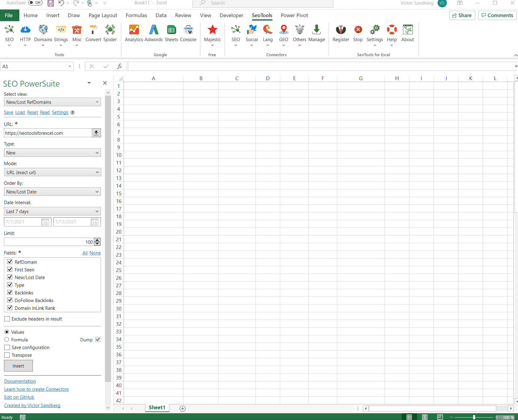Click the URL input field
Screen dimensions: 518x420
48,133
